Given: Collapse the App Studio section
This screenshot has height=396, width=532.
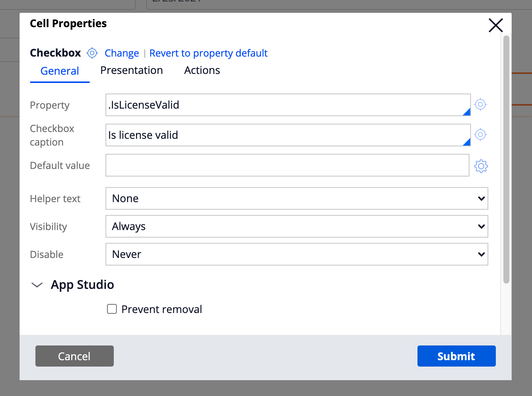Looking at the screenshot, I should click(37, 285).
